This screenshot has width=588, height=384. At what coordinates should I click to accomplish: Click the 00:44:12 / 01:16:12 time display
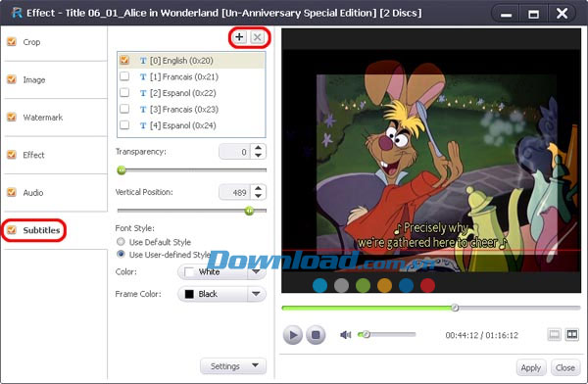481,335
